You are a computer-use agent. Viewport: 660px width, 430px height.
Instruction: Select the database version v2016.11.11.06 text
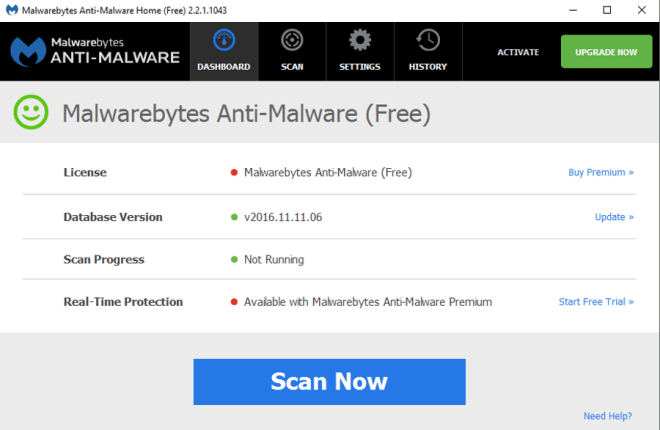[283, 217]
